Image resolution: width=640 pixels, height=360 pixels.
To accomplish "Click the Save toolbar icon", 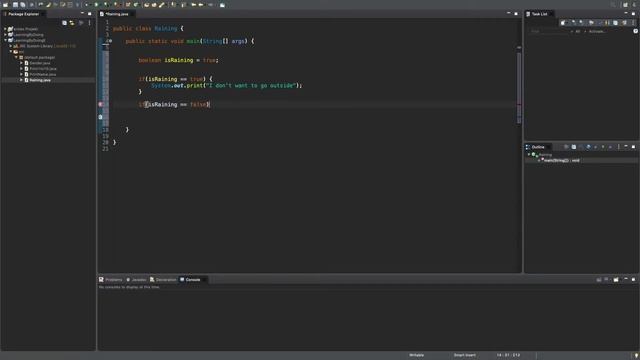I will click(15, 5).
